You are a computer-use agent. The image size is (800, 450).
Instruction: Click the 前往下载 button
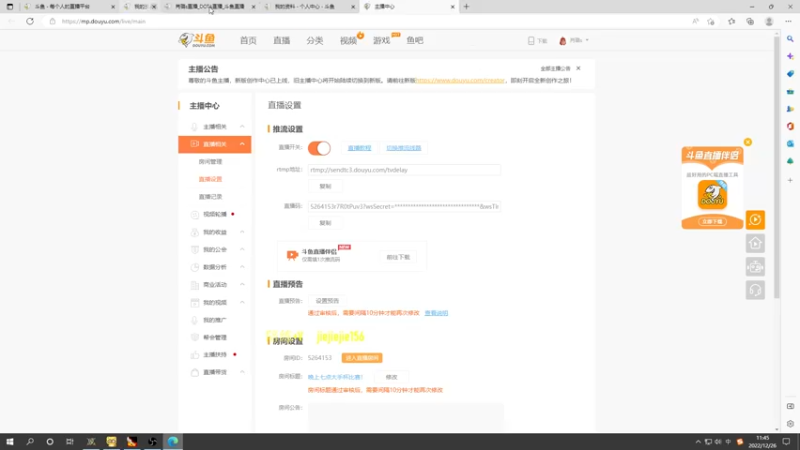pos(398,257)
